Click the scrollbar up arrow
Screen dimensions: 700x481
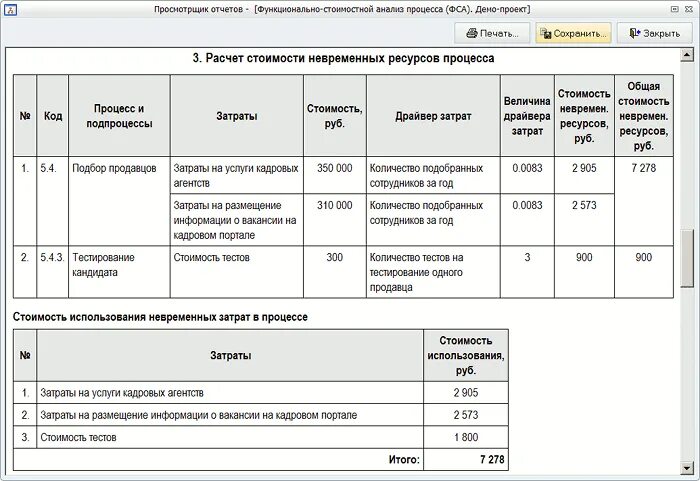(687, 55)
